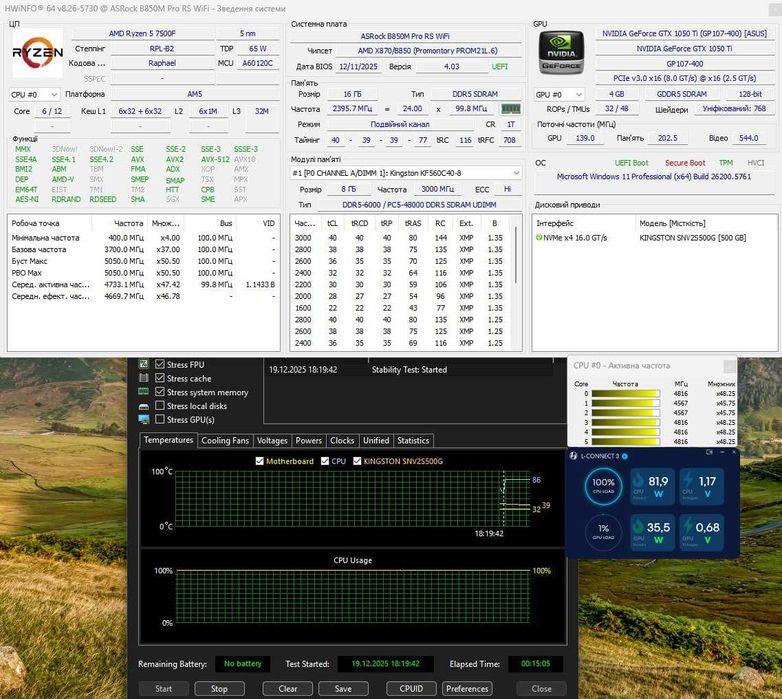Switch to the Cooling Fans tab

[225, 441]
